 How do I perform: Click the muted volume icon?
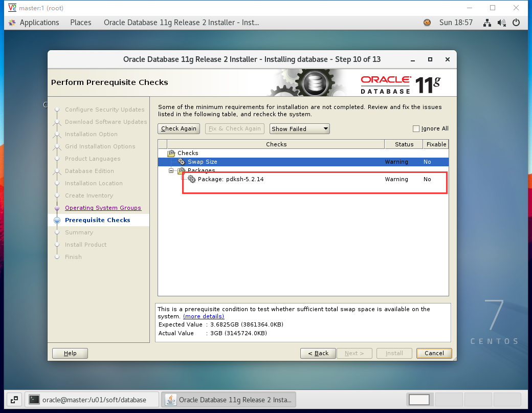point(502,23)
